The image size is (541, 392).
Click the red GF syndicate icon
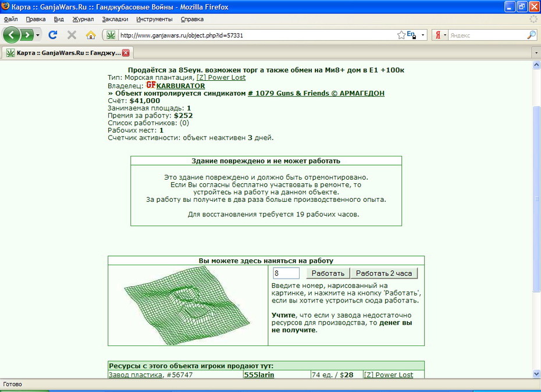(x=151, y=85)
